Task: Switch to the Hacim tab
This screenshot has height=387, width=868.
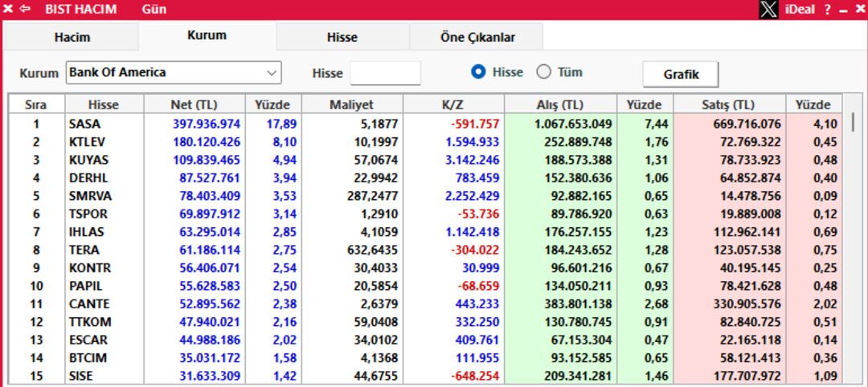Action: tap(72, 38)
